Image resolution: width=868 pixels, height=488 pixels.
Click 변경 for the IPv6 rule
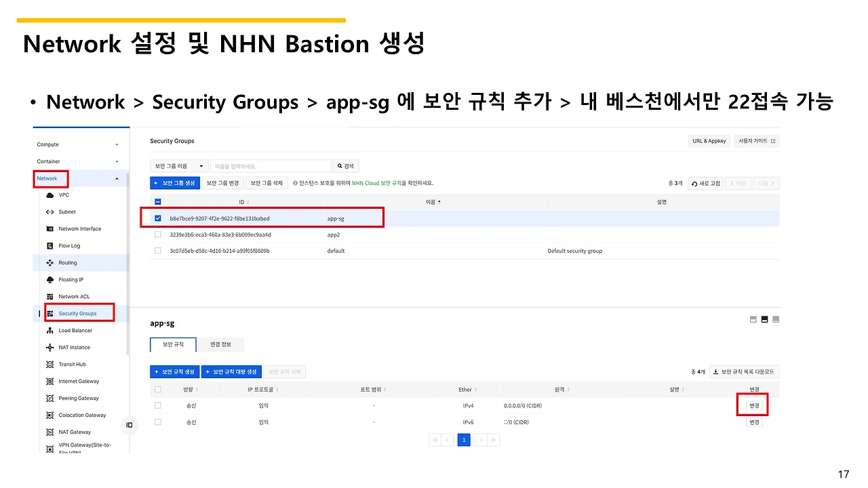(754, 422)
